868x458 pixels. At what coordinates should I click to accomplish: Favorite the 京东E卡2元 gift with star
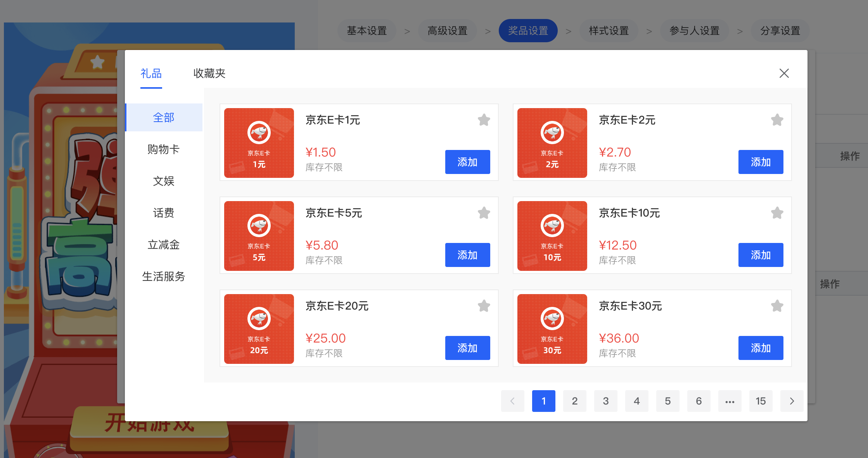(x=777, y=120)
